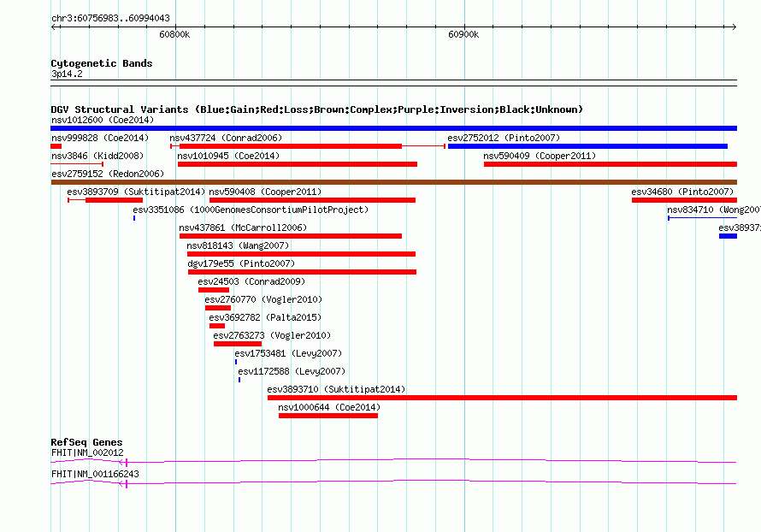Click the nsv1000644 red loss bar
The height and width of the screenshot is (532, 761).
pyautogui.click(x=328, y=416)
